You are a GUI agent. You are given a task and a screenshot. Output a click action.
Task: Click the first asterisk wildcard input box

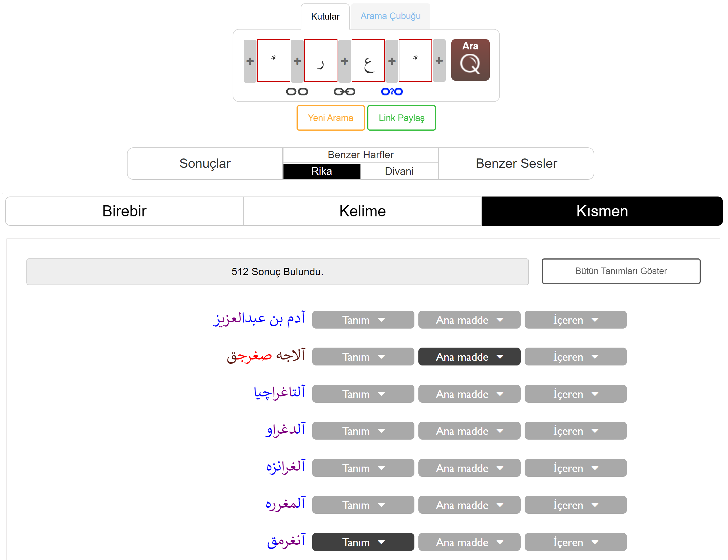tap(274, 60)
